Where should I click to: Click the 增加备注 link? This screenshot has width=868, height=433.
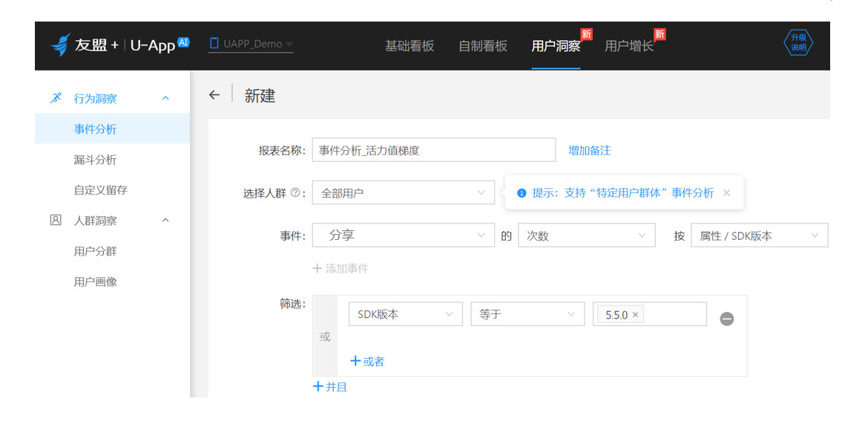click(x=589, y=150)
